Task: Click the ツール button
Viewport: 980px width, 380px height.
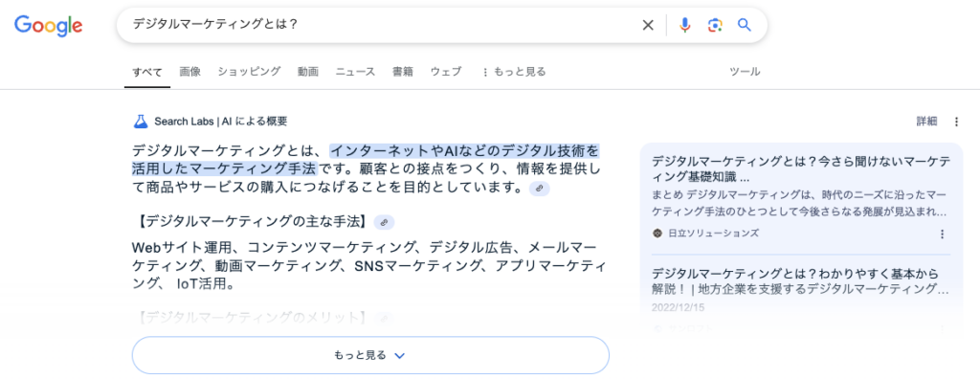Action: (x=745, y=72)
